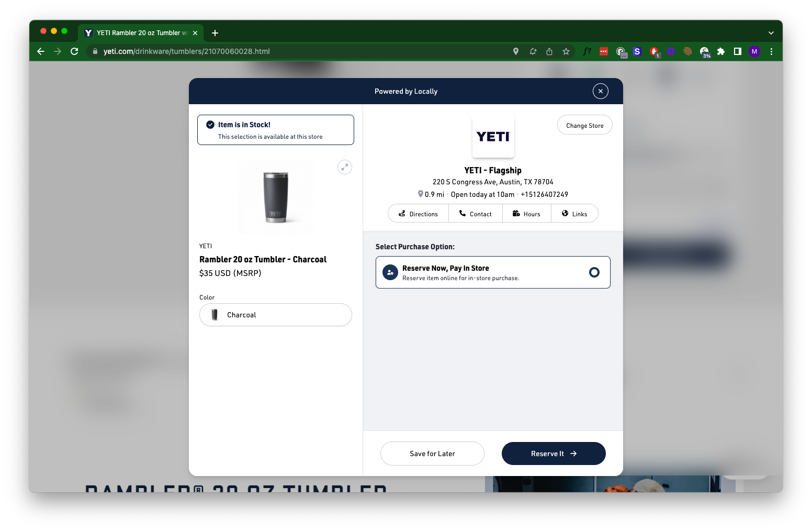Click the Reserve It button
Image resolution: width=812 pixels, height=531 pixels.
point(554,453)
